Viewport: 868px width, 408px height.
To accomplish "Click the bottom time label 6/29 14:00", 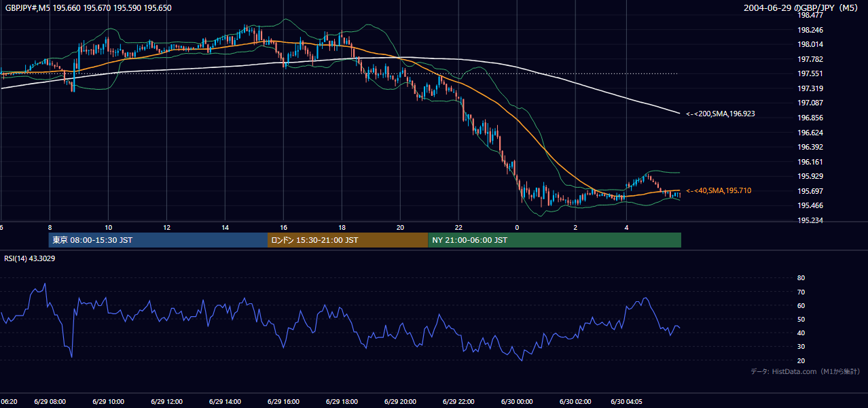I will point(225,402).
